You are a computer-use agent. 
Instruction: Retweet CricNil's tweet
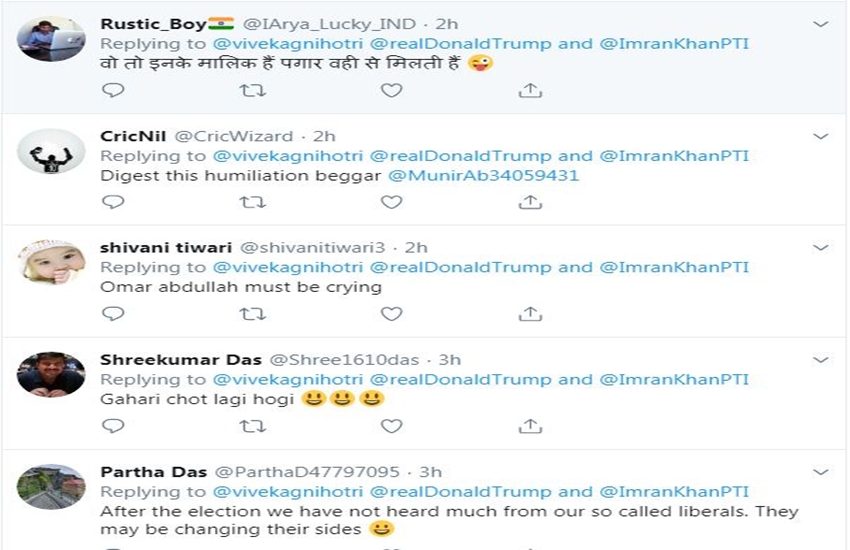click(253, 202)
